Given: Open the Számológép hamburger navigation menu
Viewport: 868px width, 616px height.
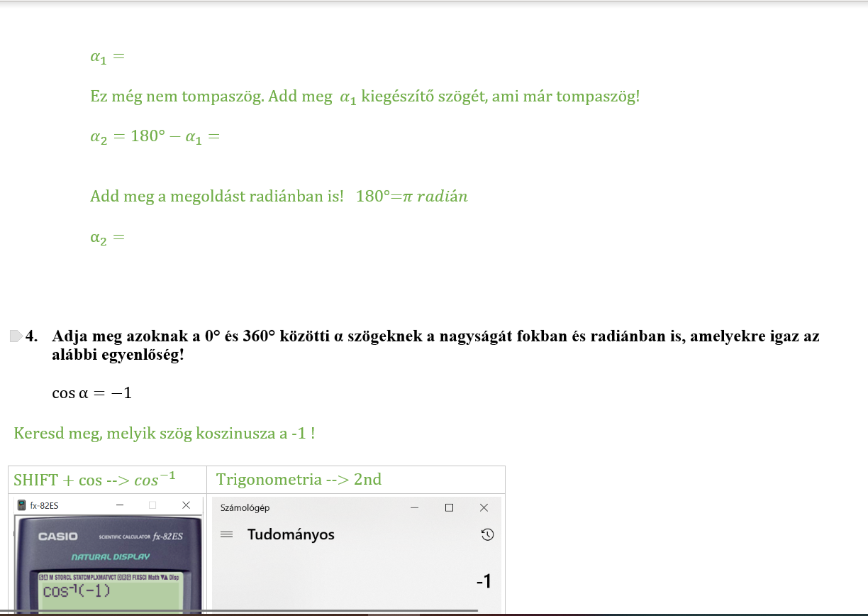Looking at the screenshot, I should (x=227, y=535).
